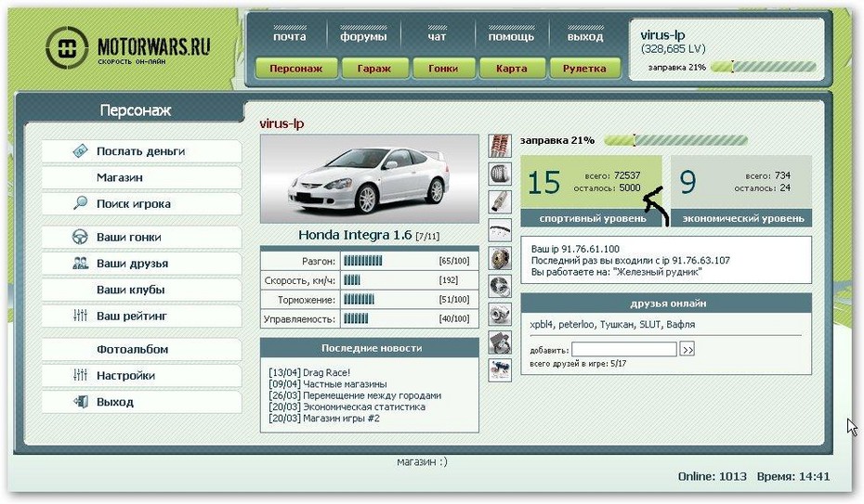Viewport: 864px width, 504px height.
Task: Select the brake disc part icon
Action: pos(500,286)
